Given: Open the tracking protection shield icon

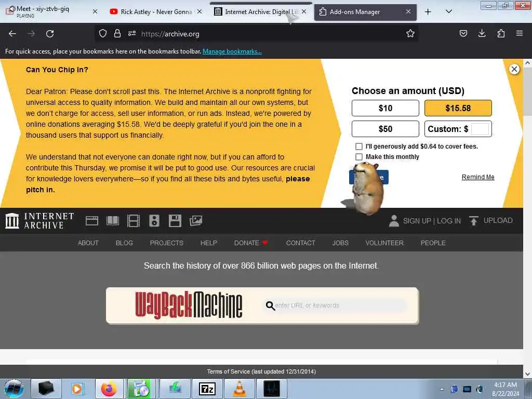Looking at the screenshot, I should tap(103, 34).
